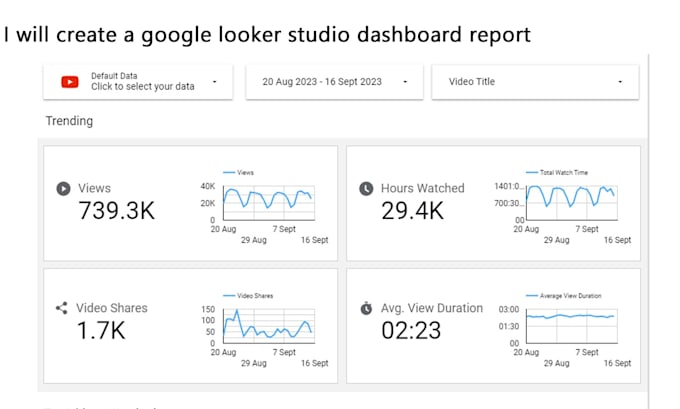This screenshot has width=680, height=409.
Task: Click the Hours Watched clock icon
Action: pos(366,189)
